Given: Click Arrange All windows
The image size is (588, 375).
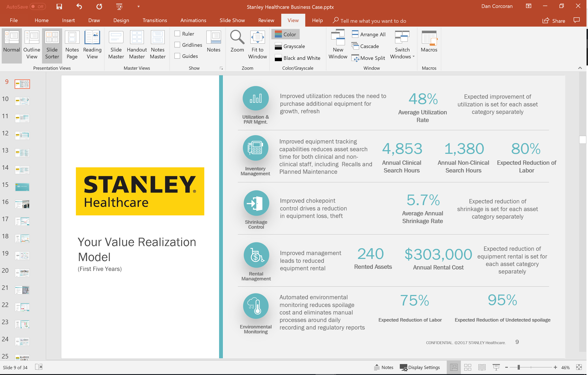Looking at the screenshot, I should [369, 35].
